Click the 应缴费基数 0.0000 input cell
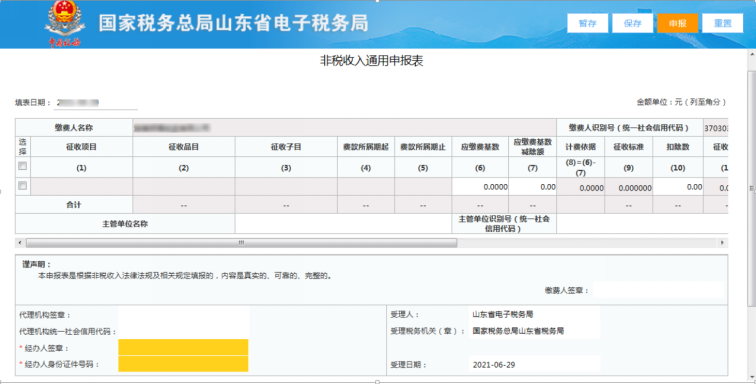Image resolution: width=756 pixels, height=385 pixels. point(480,187)
